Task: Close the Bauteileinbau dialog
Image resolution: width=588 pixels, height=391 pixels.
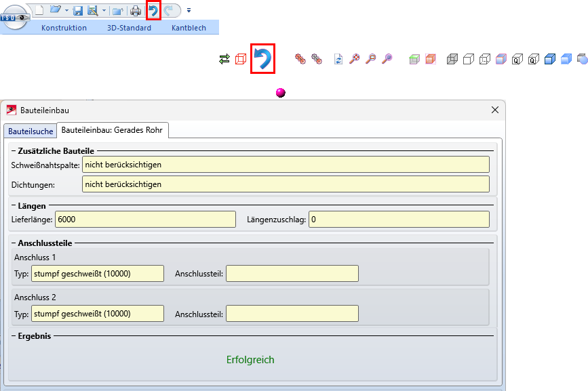Action: [x=495, y=110]
